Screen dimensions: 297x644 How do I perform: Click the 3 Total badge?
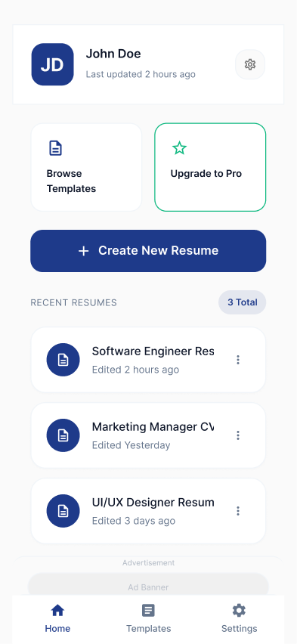tap(243, 302)
